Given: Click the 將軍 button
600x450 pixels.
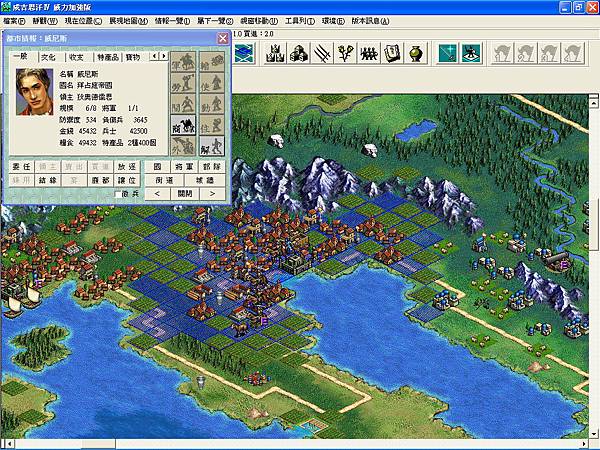Looking at the screenshot, I should coord(184,167).
